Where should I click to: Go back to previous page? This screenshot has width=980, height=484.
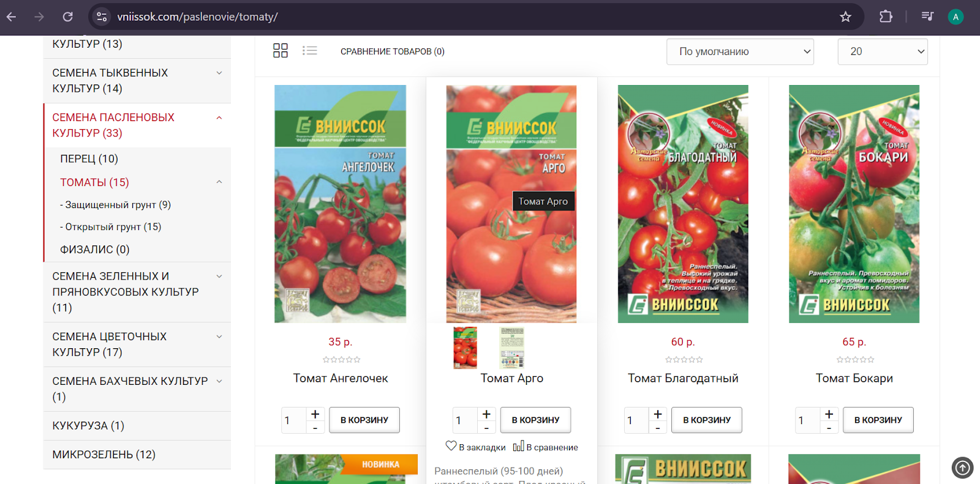pyautogui.click(x=12, y=17)
